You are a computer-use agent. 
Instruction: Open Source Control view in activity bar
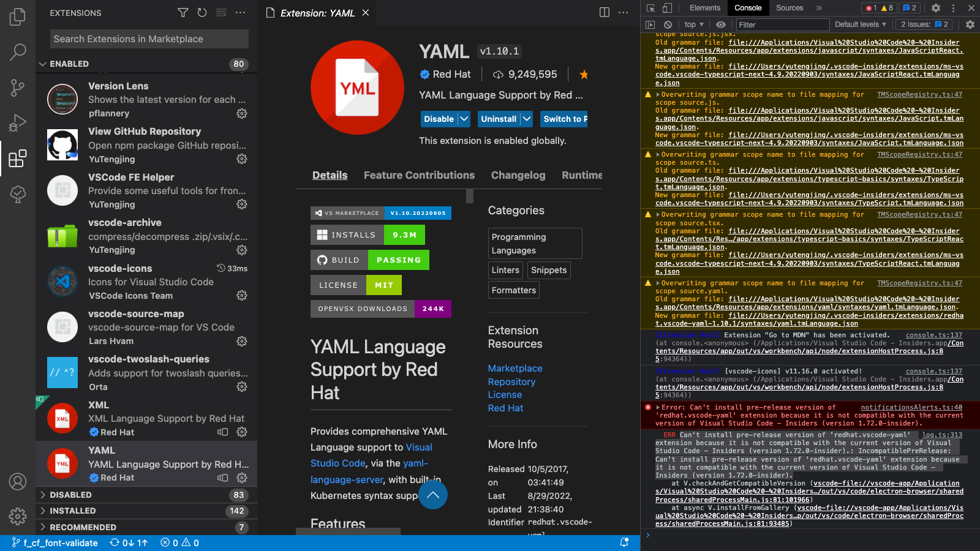coord(18,88)
